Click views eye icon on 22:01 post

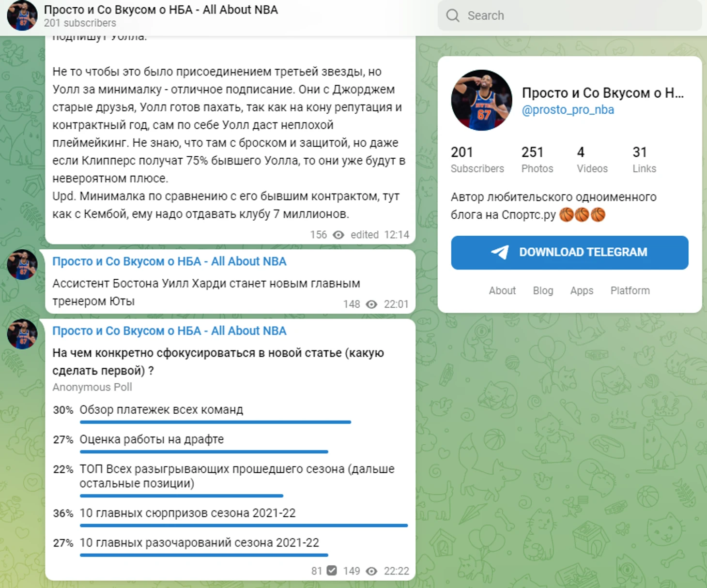pos(371,304)
